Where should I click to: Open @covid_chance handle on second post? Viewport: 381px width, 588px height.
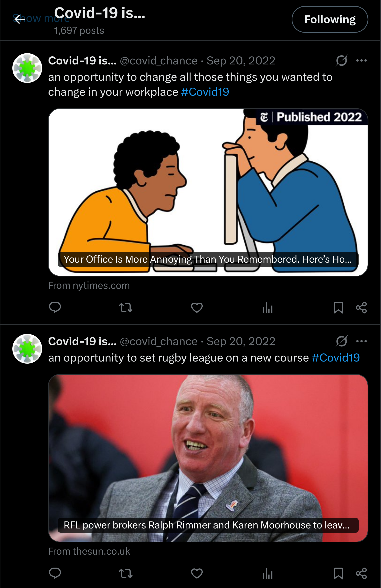click(159, 342)
